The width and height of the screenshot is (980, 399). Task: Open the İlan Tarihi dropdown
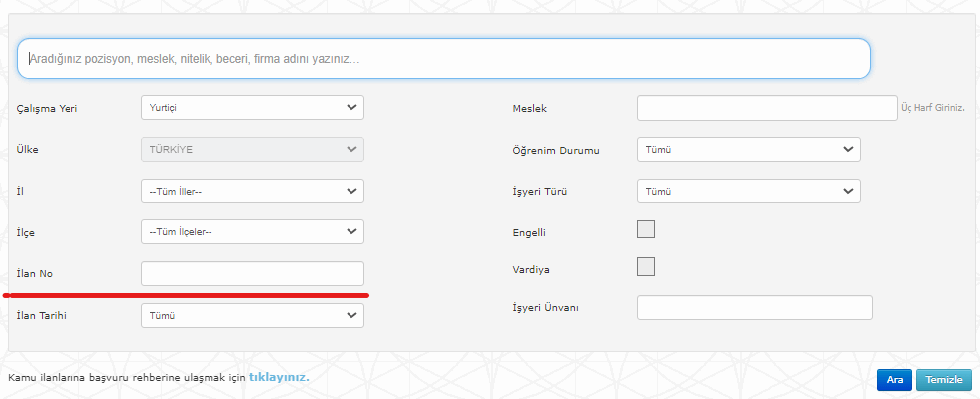click(x=252, y=316)
